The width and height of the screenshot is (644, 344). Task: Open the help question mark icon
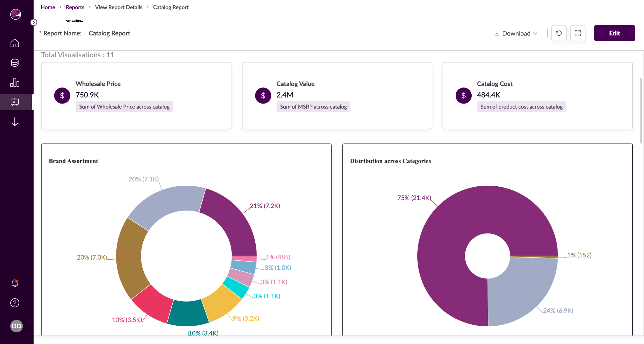pyautogui.click(x=15, y=303)
